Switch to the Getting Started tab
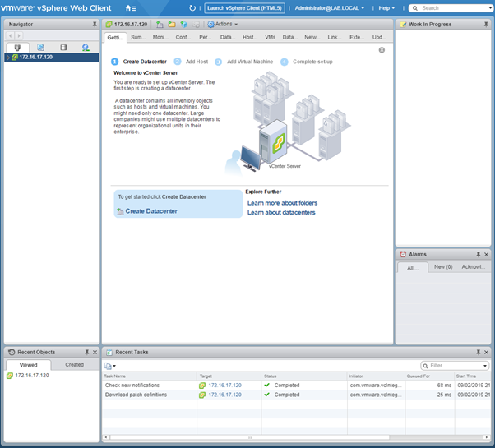The width and height of the screenshot is (495, 448). [116, 38]
